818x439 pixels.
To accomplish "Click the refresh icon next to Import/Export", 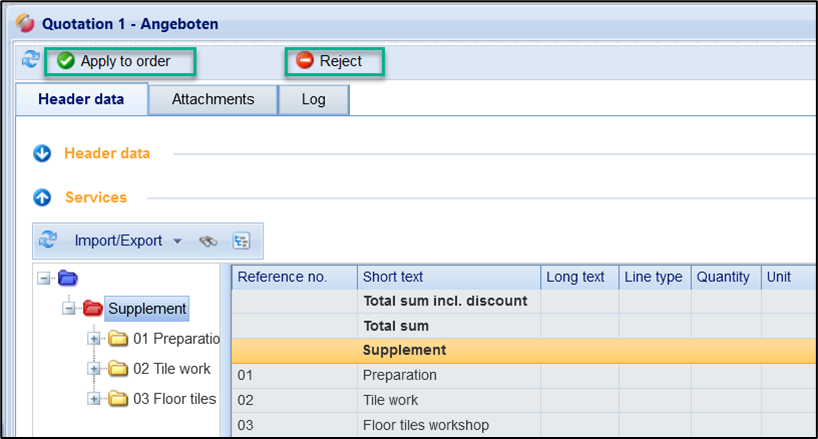I will 48,241.
